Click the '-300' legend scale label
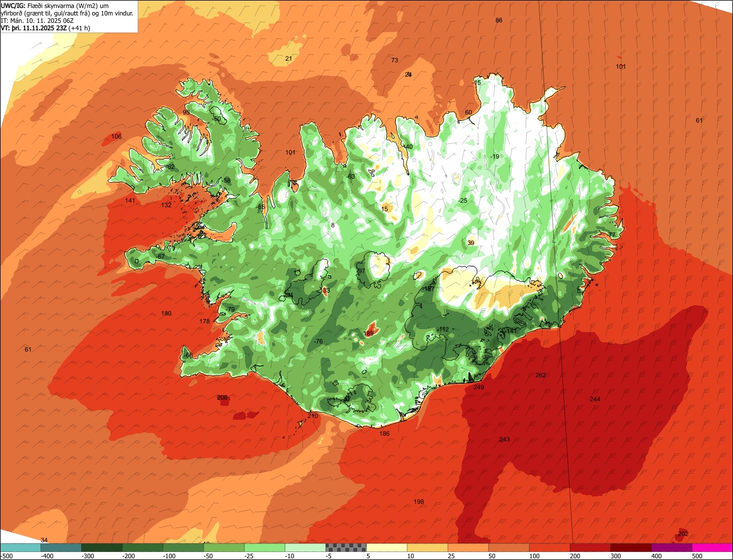The image size is (733, 560). pyautogui.click(x=88, y=556)
